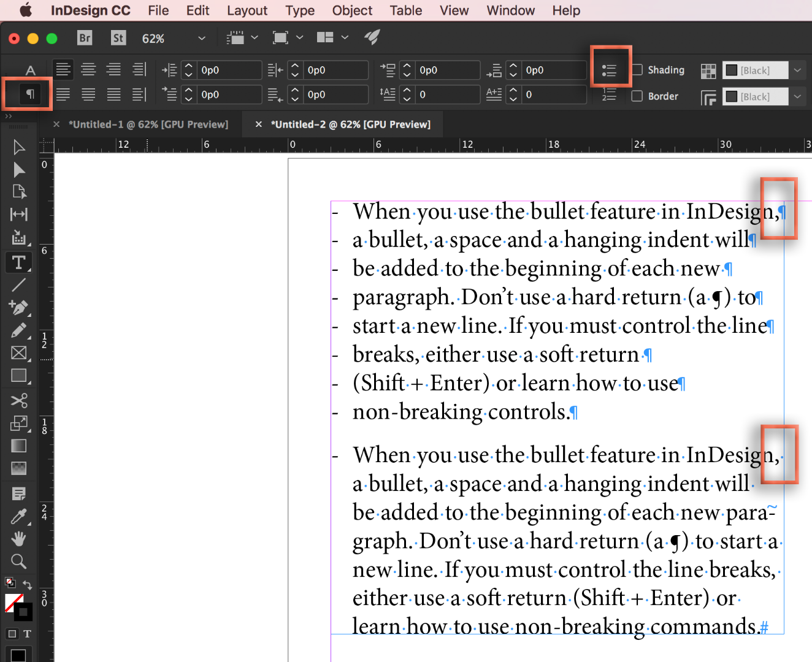812x662 pixels.
Task: Click the Shading color [Black] swatch
Action: pos(755,70)
